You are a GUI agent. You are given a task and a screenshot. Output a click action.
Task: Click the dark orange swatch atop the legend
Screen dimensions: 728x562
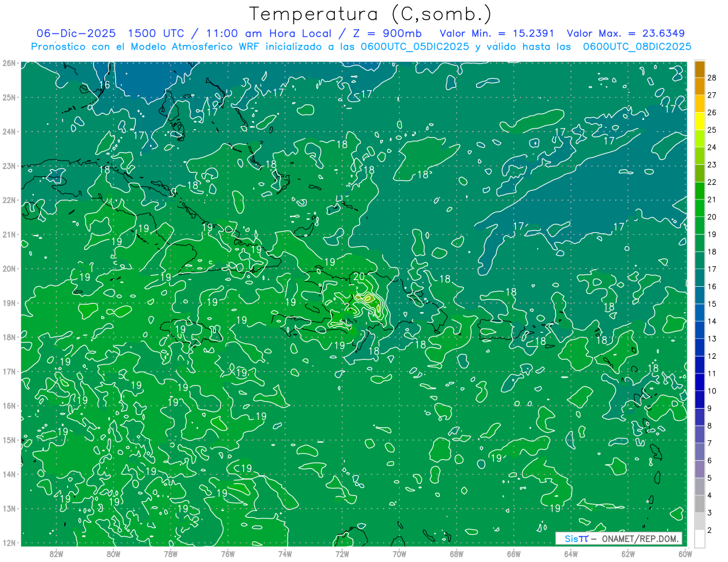pos(699,69)
